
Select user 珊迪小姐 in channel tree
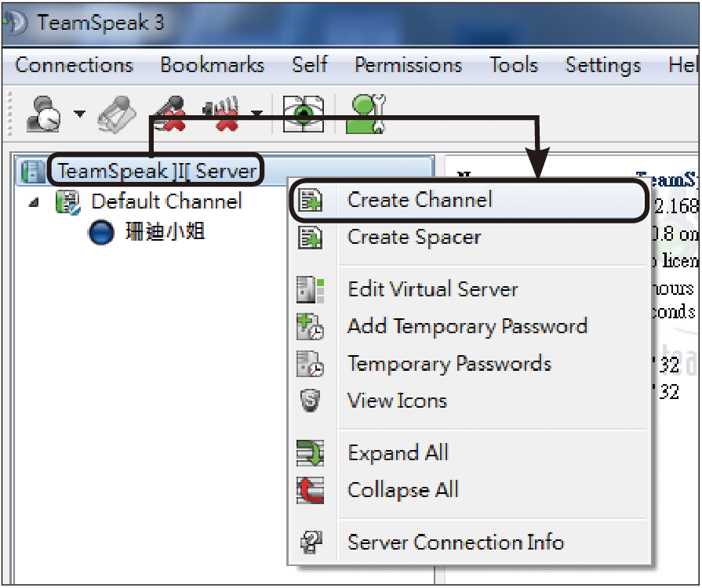point(165,232)
